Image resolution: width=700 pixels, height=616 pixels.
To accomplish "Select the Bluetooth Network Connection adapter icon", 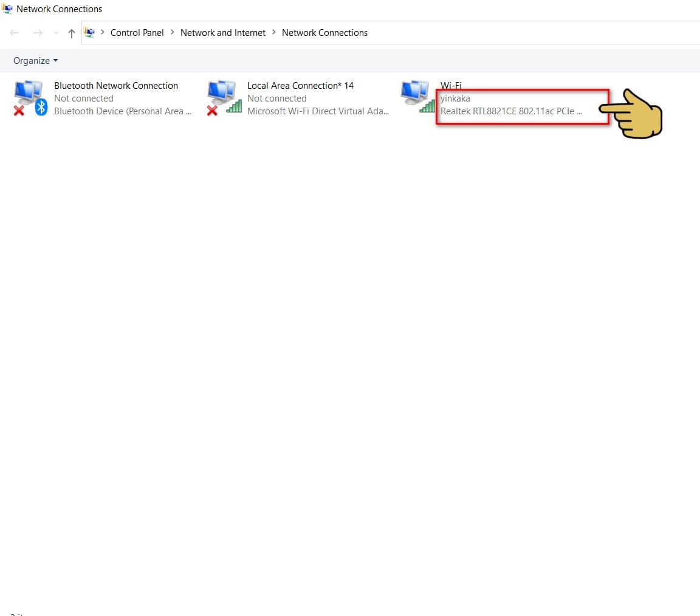I will pyautogui.click(x=30, y=98).
